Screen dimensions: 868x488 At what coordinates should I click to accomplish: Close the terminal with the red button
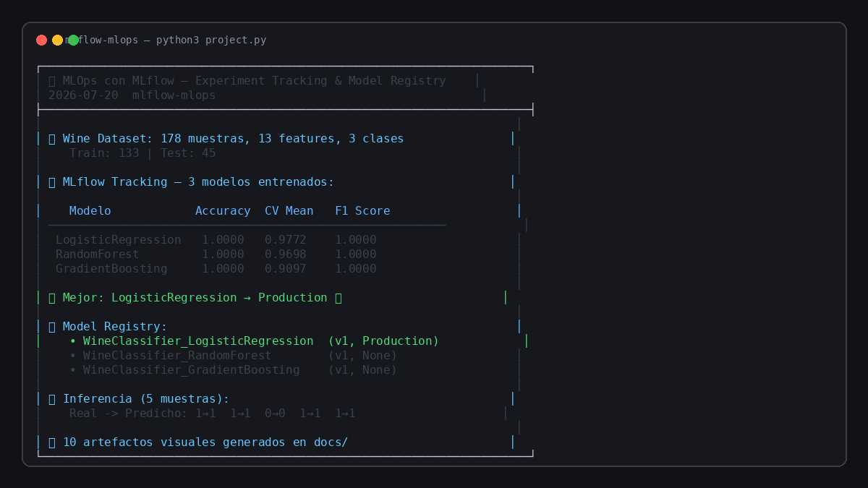point(41,40)
